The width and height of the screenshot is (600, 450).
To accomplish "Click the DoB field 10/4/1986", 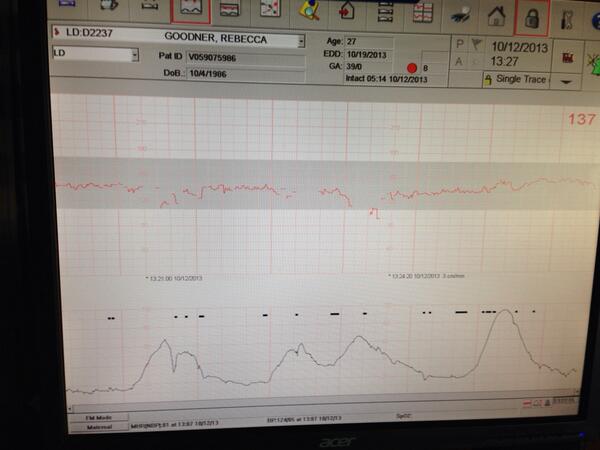I will [245, 74].
